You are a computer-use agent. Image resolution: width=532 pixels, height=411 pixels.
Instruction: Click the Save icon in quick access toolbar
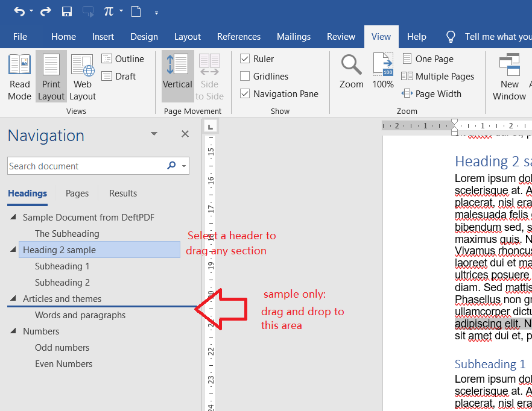point(67,11)
